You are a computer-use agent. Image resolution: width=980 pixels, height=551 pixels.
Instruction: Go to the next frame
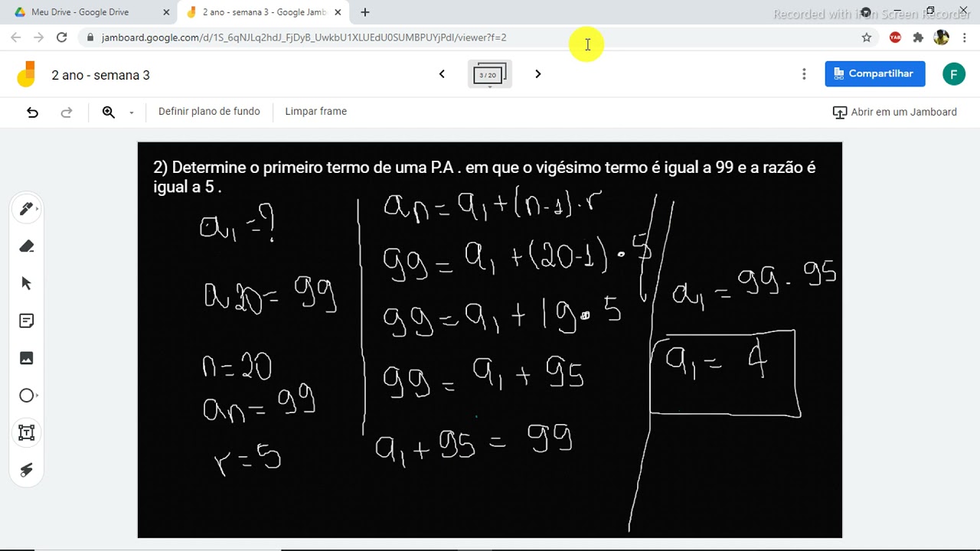point(537,74)
